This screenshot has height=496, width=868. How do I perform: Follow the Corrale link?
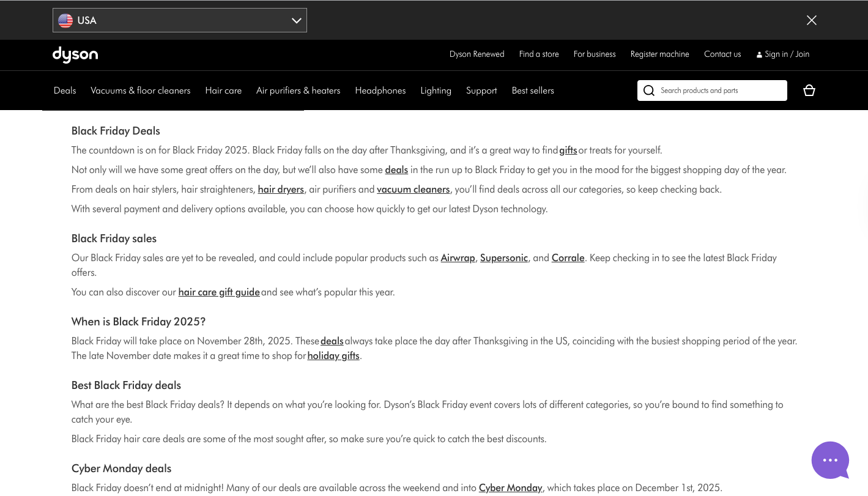click(x=568, y=258)
